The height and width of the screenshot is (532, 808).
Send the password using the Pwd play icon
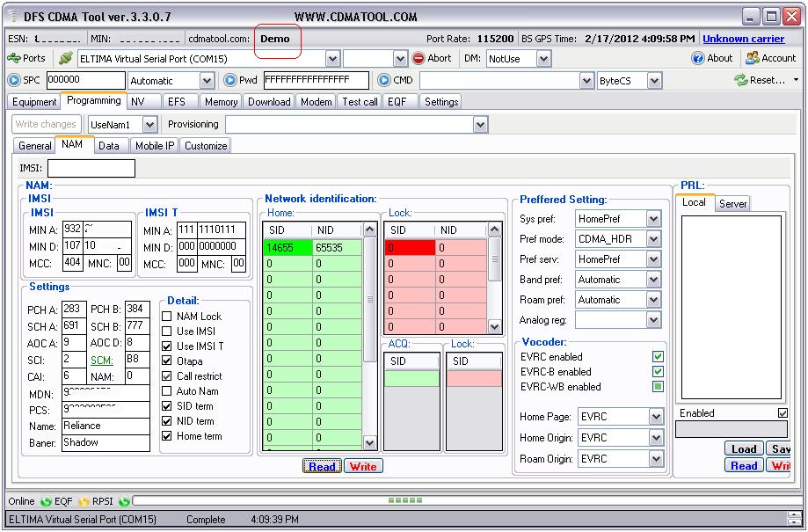pos(229,80)
